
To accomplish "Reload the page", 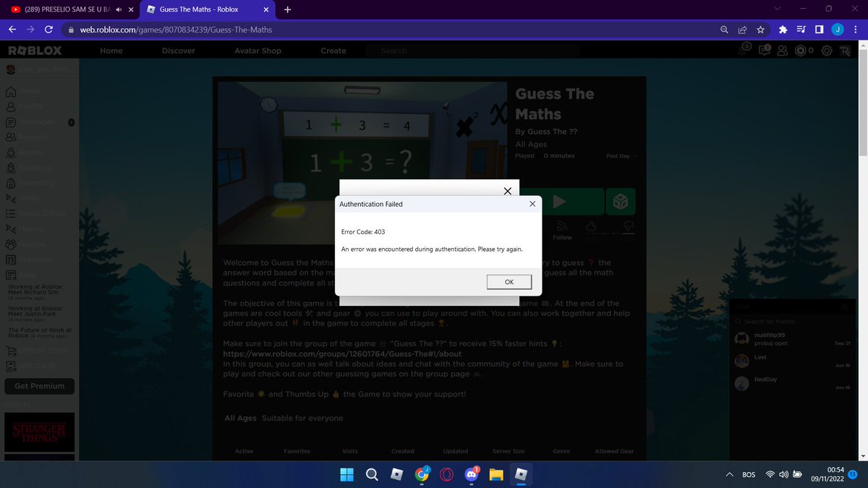I will 48,30.
